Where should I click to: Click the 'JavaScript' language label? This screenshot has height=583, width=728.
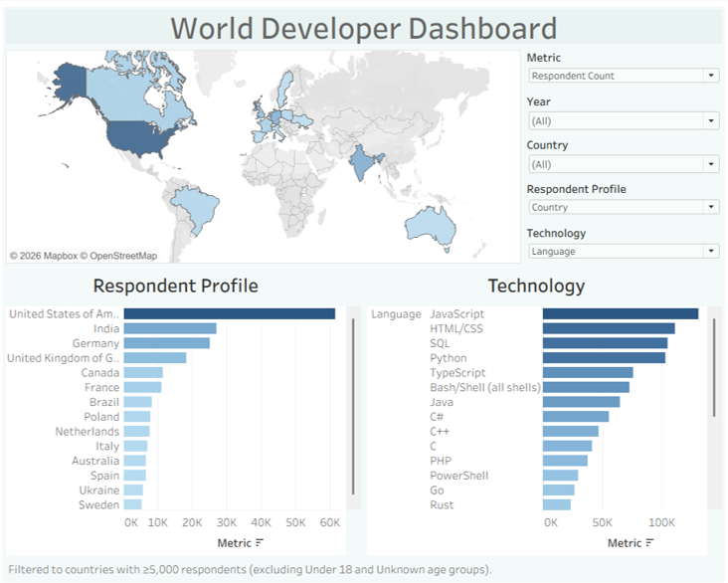[x=456, y=314]
